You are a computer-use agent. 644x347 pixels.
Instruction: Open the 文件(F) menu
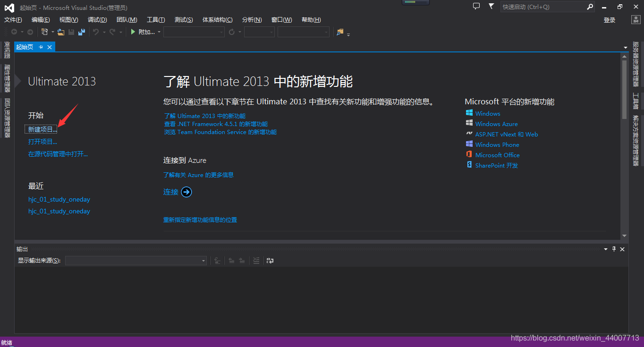coord(13,19)
